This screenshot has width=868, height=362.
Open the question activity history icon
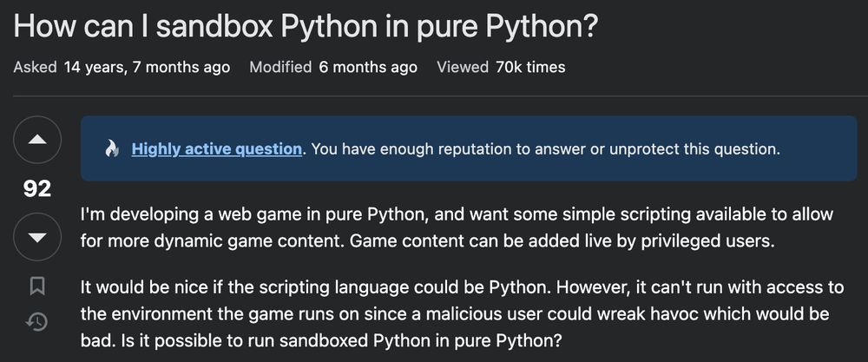point(37,323)
